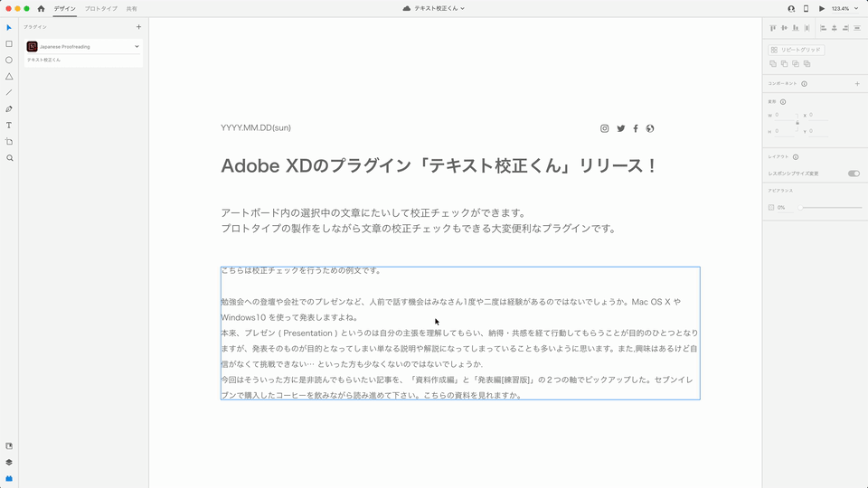Go to Home screen icon
Screen dimensions: 868x488
click(x=41, y=8)
